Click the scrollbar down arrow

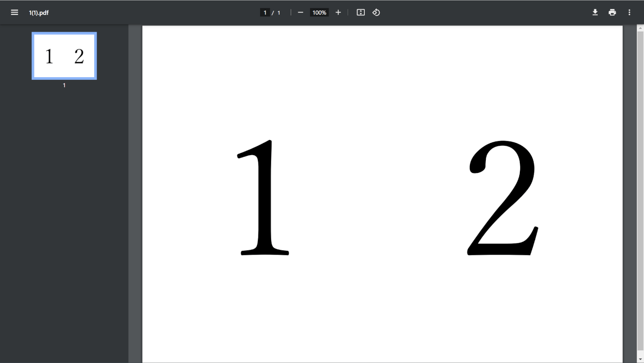coord(640,360)
